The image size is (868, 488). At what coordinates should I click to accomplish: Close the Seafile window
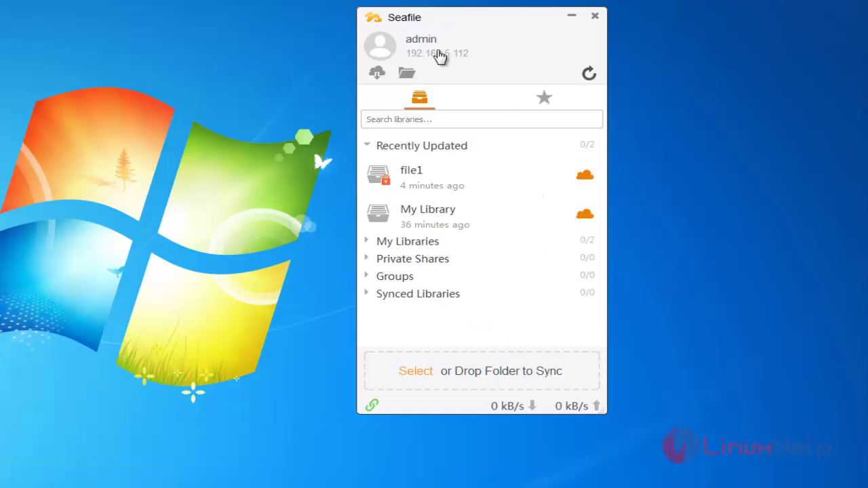pyautogui.click(x=595, y=16)
